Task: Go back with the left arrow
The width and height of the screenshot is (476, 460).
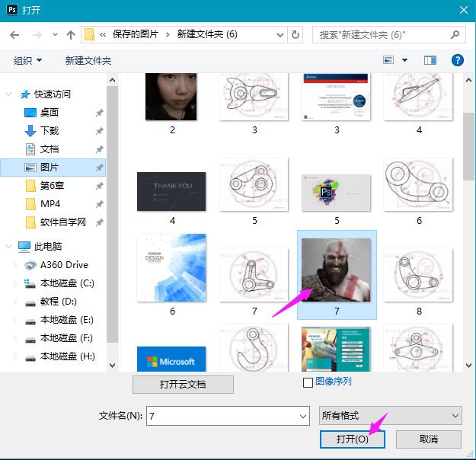Action: point(14,35)
